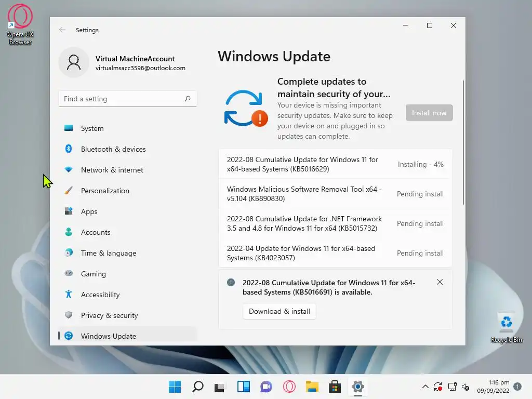Open the notification center badge
The height and width of the screenshot is (399, 532).
coord(517,387)
